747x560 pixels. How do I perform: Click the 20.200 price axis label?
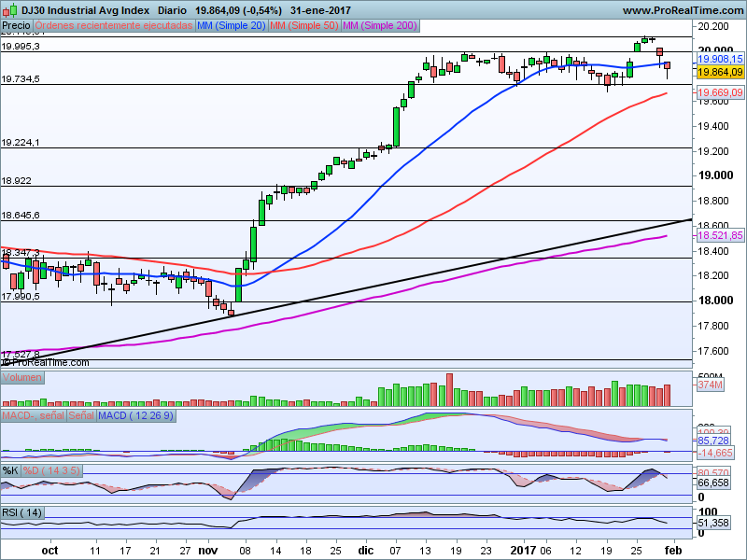coord(713,26)
